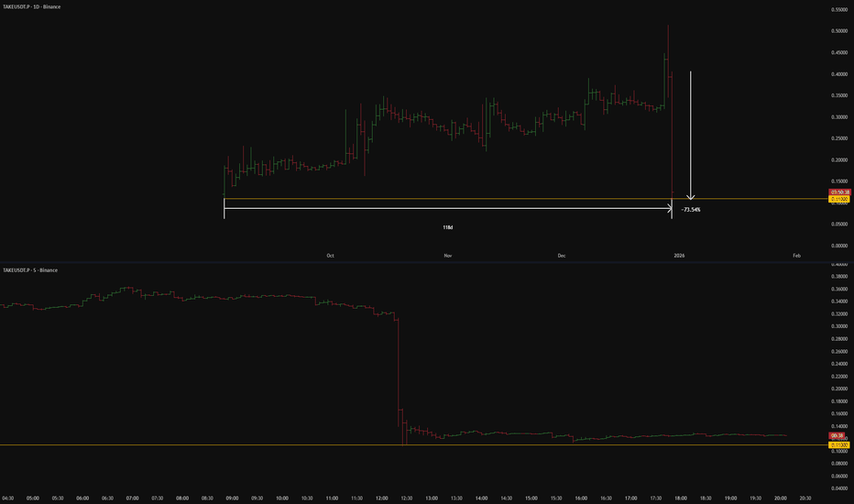
Task: Click the Feb label on the time axis
Action: pyautogui.click(x=797, y=256)
